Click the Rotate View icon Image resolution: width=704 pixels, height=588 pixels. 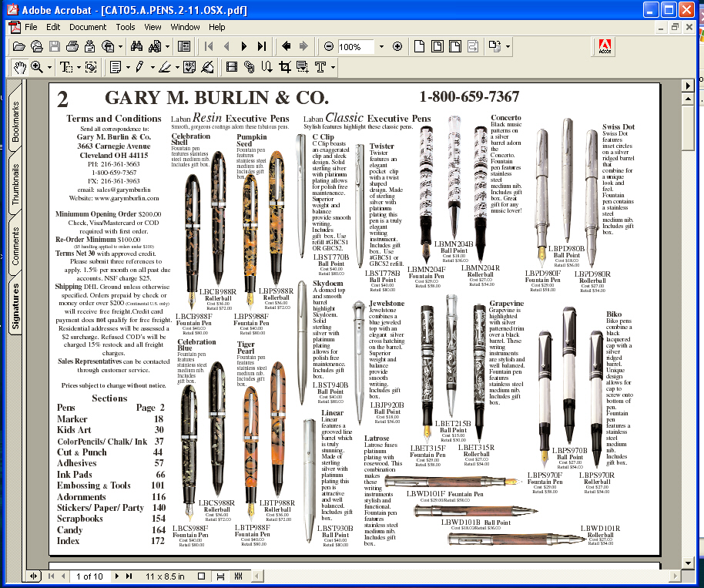coord(494,46)
